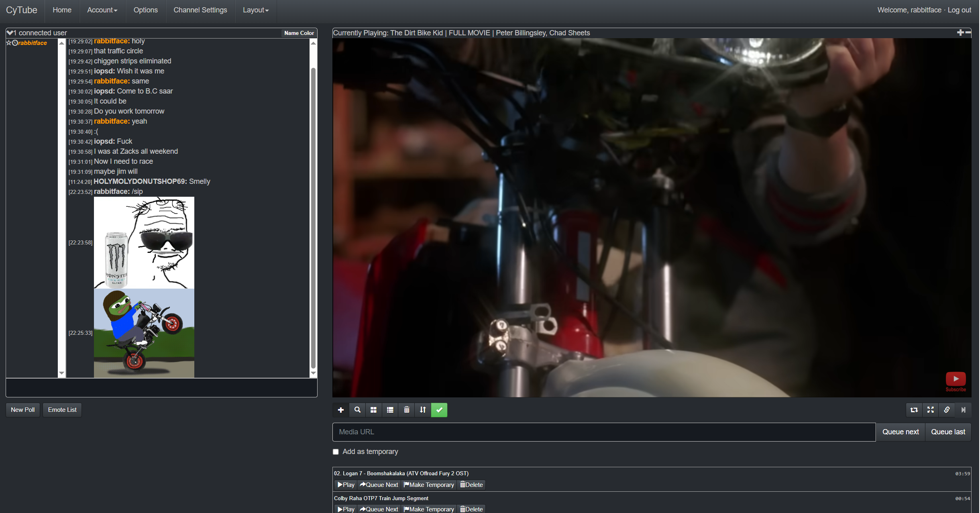
Task: Click the chat scrollbar thumb
Action: [313, 219]
